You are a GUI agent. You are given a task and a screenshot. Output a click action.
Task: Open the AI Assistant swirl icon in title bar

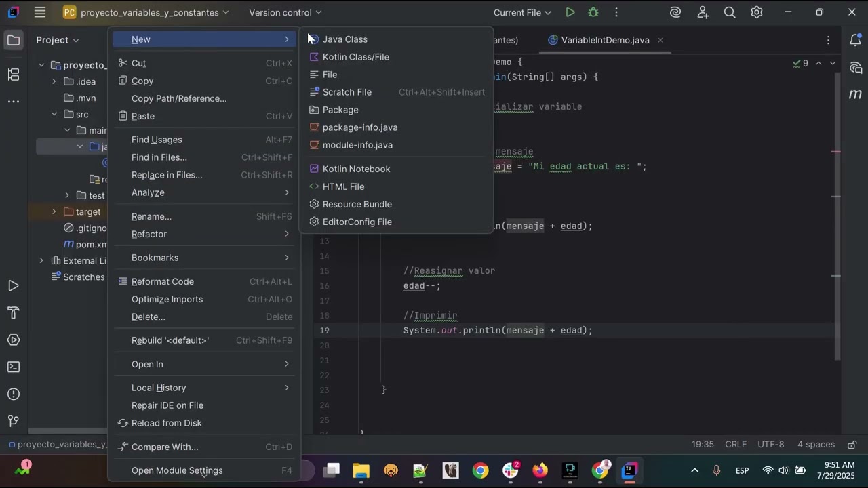click(x=675, y=12)
